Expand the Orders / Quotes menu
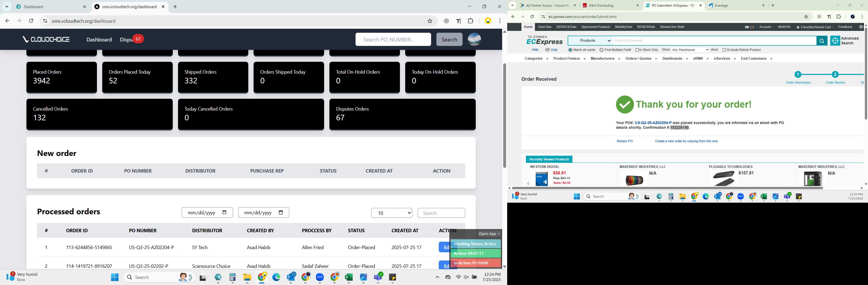The image size is (868, 285). (x=641, y=59)
